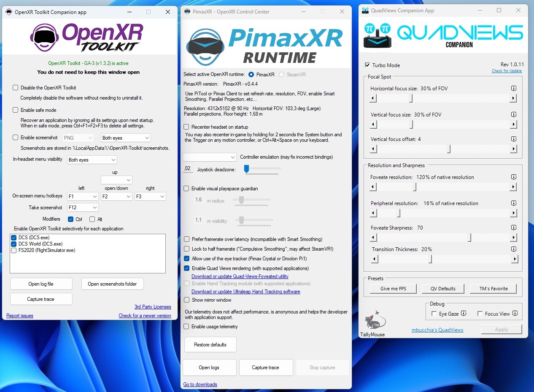This screenshot has height=392, width=534.
Task: Check the Alt modifier
Action: pyautogui.click(x=92, y=219)
